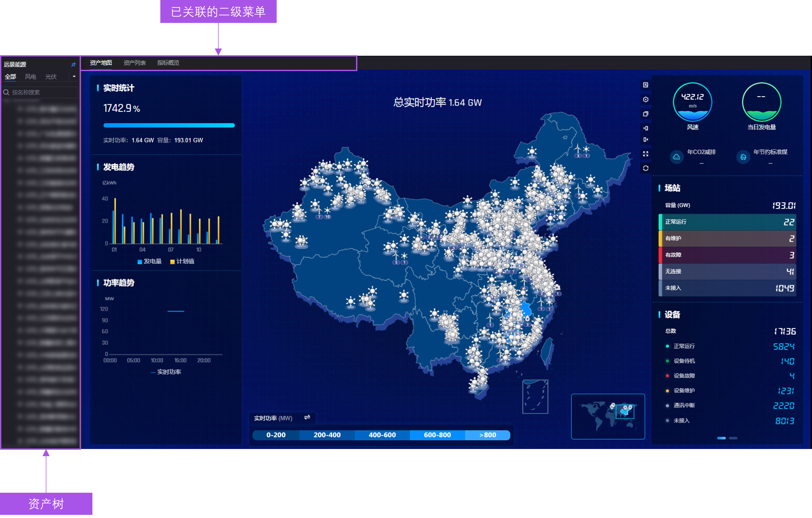812x518 pixels.
Task: Click the edit note icon beside map
Action: 645,85
